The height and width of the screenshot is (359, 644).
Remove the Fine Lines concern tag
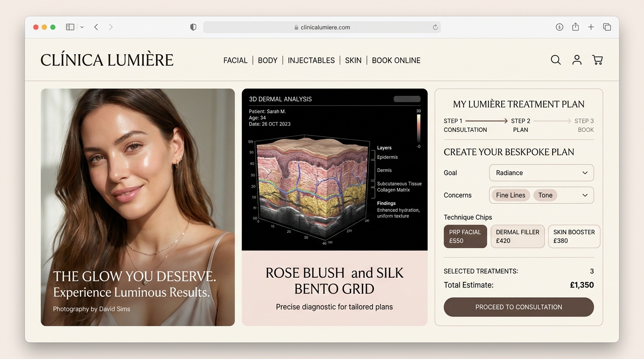(x=511, y=195)
